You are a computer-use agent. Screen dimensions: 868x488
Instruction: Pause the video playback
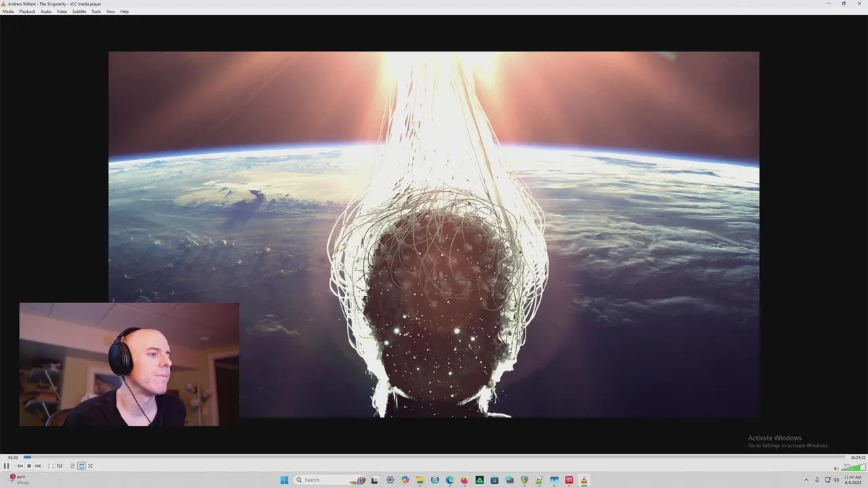6,466
